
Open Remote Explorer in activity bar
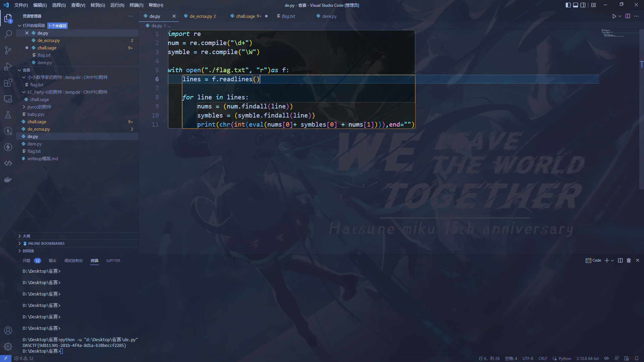coord(8,99)
